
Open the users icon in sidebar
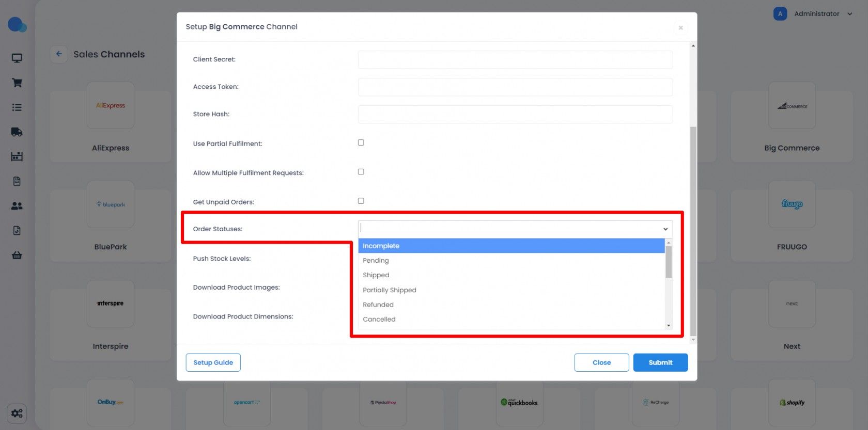click(17, 206)
